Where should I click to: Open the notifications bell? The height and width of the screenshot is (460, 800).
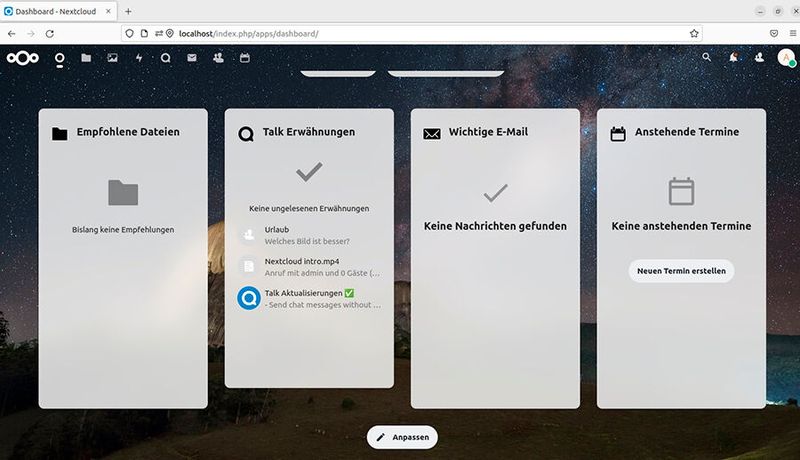(x=733, y=58)
